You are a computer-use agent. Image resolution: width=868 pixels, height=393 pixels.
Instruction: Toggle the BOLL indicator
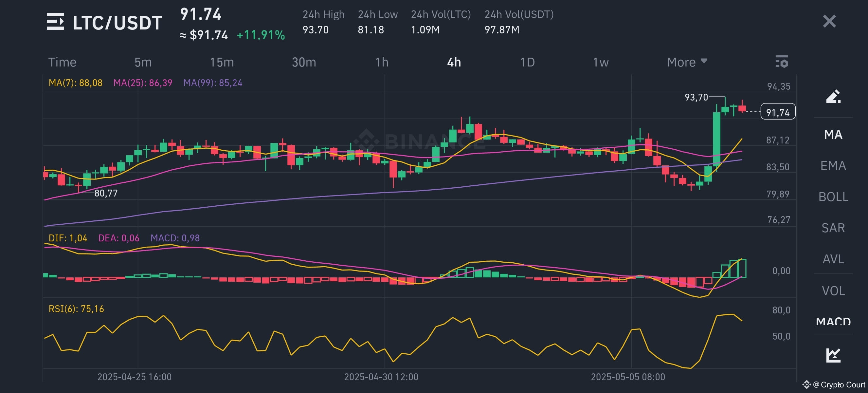[x=833, y=197]
